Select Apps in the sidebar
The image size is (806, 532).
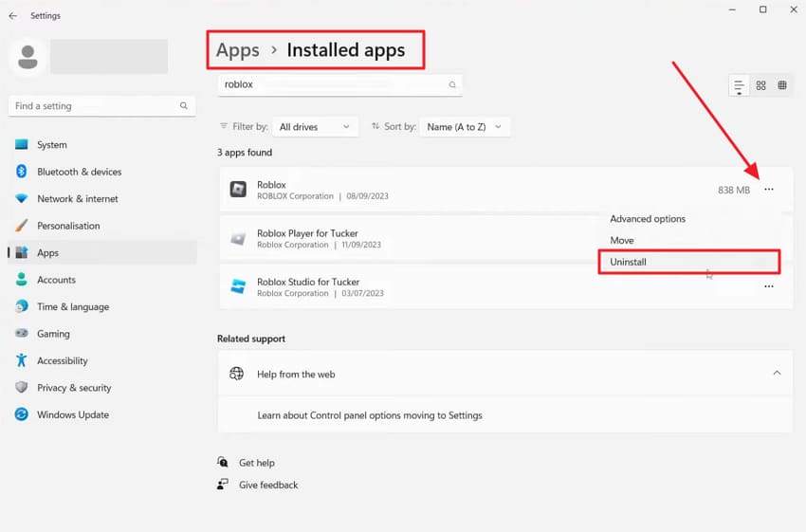tap(101, 253)
